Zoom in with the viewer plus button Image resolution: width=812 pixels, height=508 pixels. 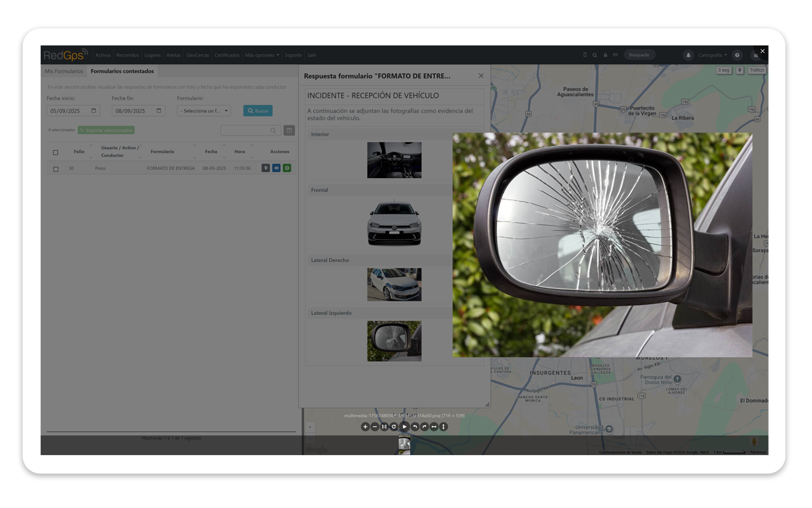pyautogui.click(x=365, y=427)
